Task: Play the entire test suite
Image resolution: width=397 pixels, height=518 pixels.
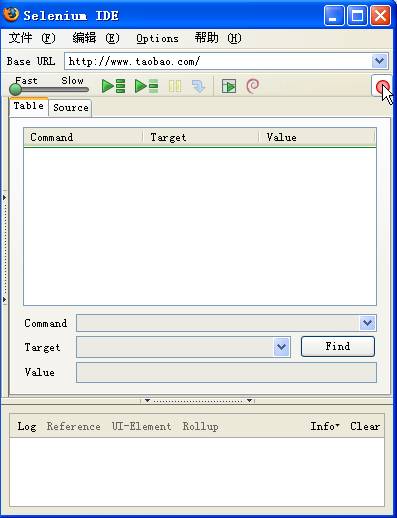Action: click(x=113, y=86)
